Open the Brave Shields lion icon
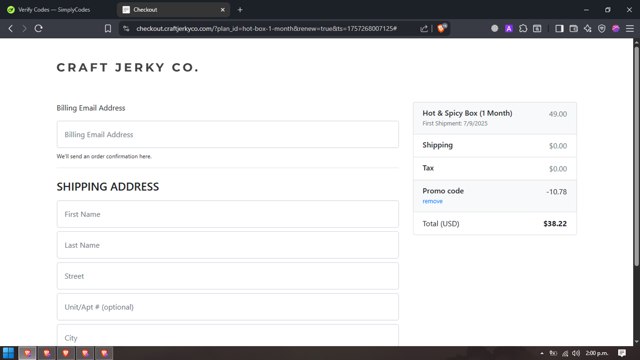The height and width of the screenshot is (360, 640). click(x=442, y=28)
